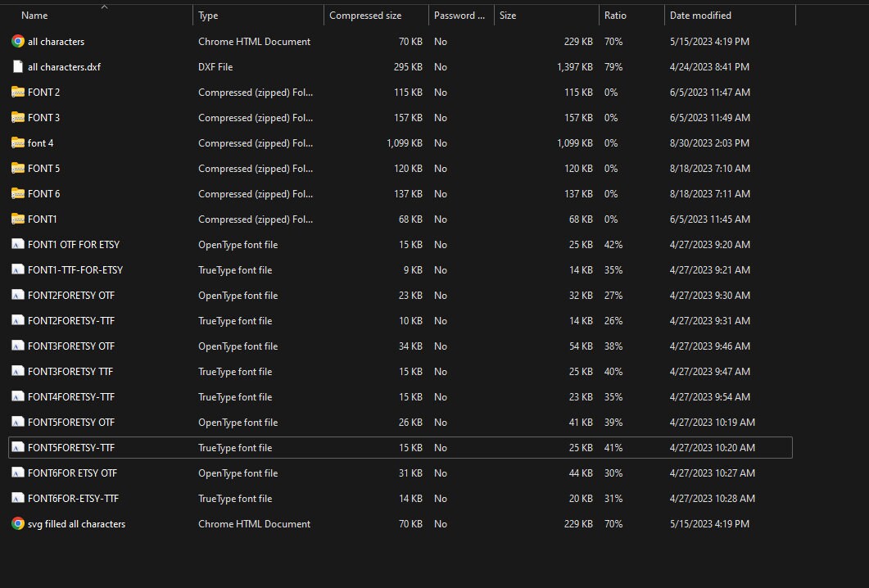Select the FONT1 OTF FOR ETSY font icon

coord(18,244)
